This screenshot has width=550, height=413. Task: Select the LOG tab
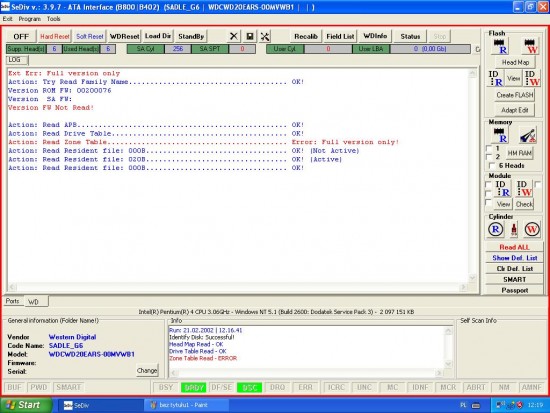(16, 60)
